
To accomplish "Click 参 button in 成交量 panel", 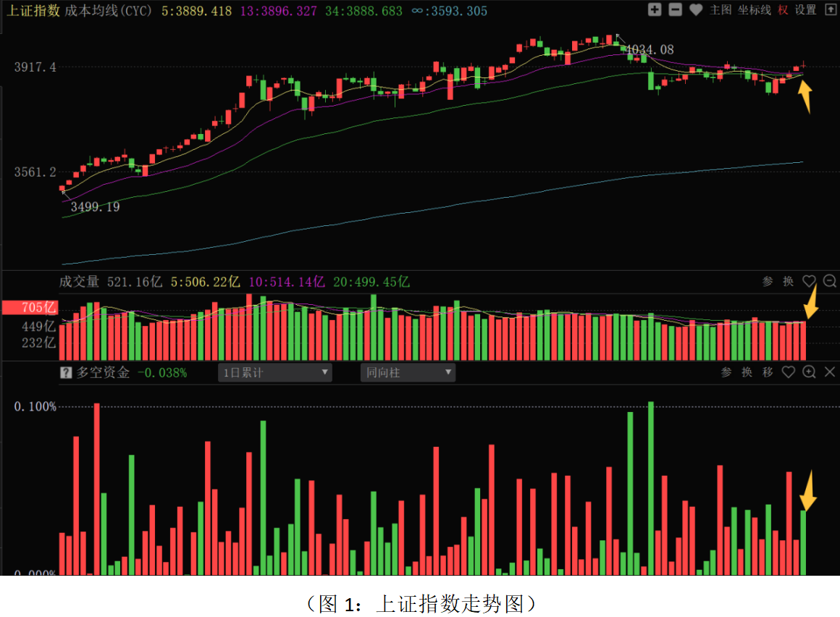I will [x=768, y=282].
